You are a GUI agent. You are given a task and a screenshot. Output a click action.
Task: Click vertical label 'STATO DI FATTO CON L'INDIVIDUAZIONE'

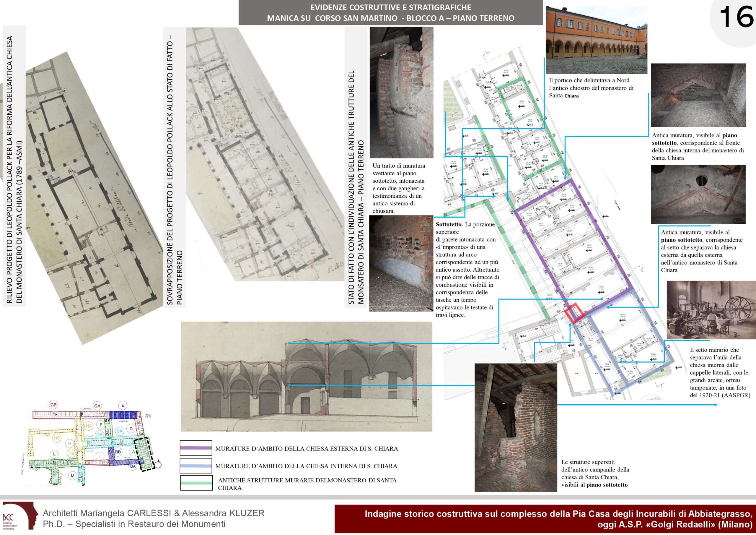tap(356, 187)
